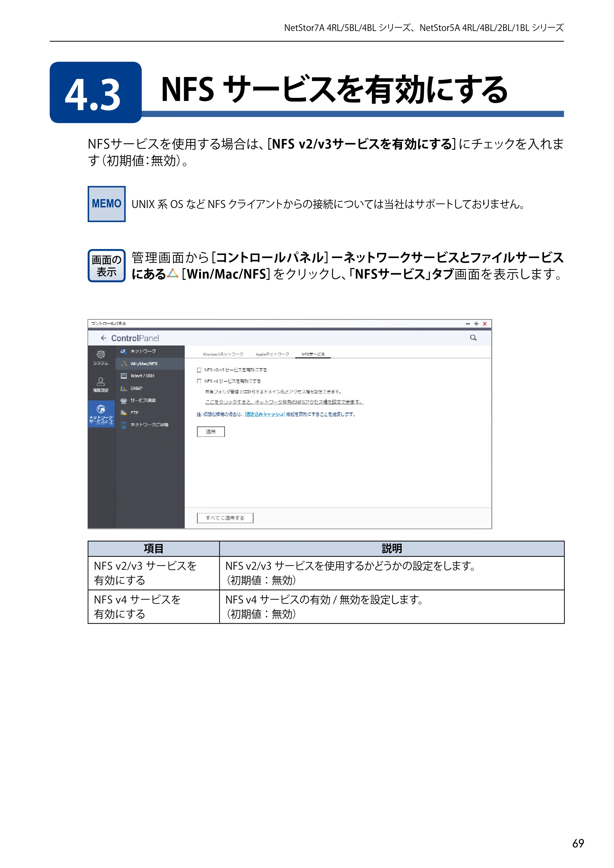The width and height of the screenshot is (614, 868).
Task: Select Win/Mac/NFS in the sidebar
Action: [150, 363]
